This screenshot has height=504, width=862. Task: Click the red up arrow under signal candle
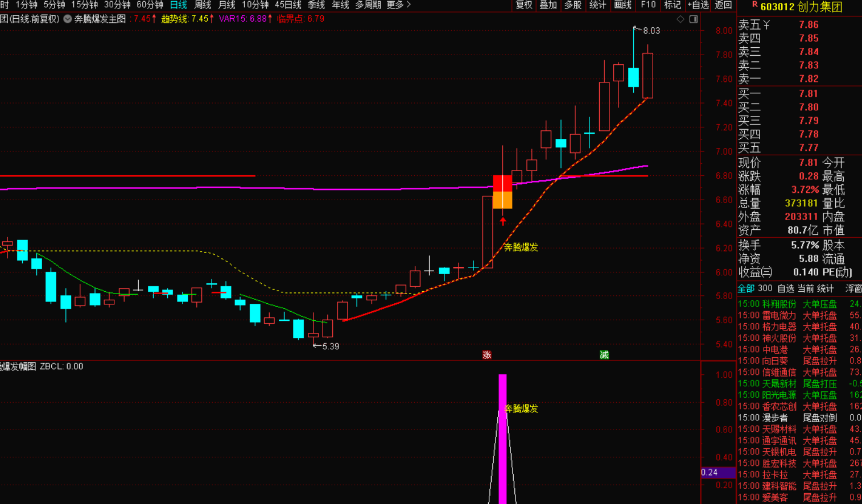[x=503, y=221]
